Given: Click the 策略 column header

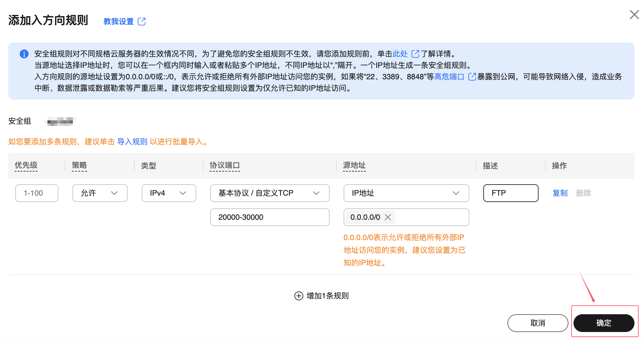Looking at the screenshot, I should click(x=79, y=165).
